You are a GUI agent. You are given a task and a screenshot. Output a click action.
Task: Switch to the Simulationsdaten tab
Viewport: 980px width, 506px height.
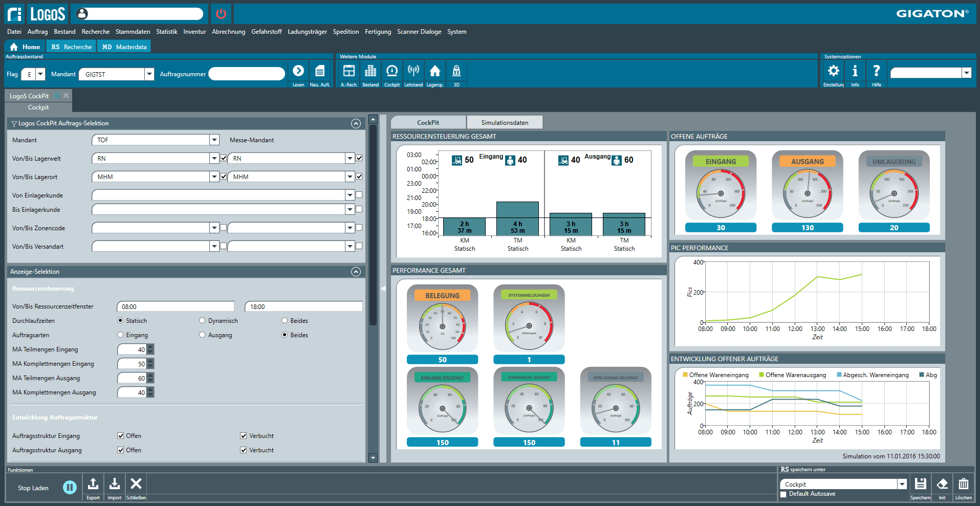click(x=505, y=122)
